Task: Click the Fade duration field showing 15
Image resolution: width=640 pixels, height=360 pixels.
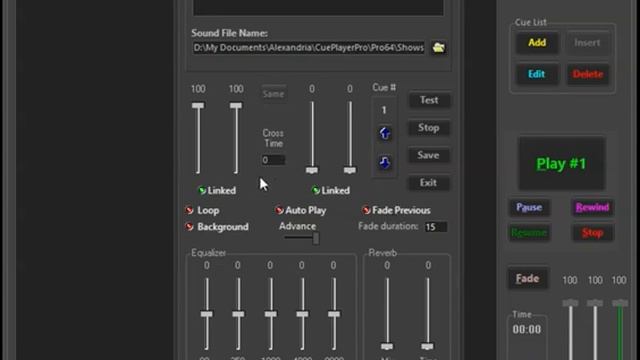Action: pos(436,227)
